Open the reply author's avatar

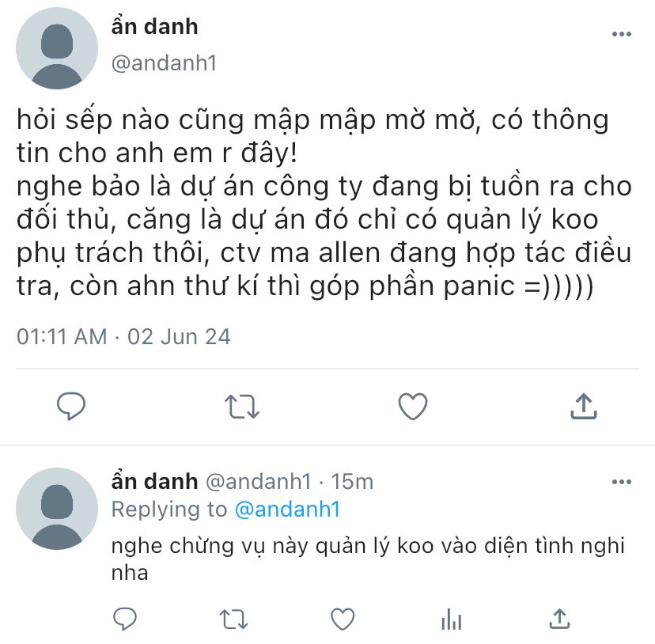tap(57, 509)
